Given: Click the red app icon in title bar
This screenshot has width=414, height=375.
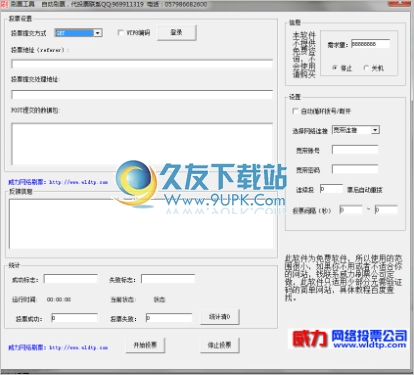Looking at the screenshot, I should pyautogui.click(x=4, y=4).
